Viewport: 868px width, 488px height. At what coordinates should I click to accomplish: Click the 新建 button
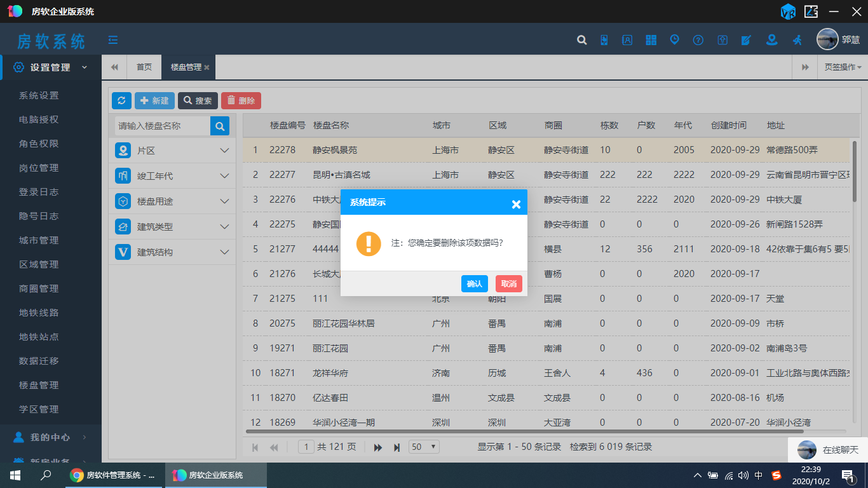pyautogui.click(x=154, y=100)
